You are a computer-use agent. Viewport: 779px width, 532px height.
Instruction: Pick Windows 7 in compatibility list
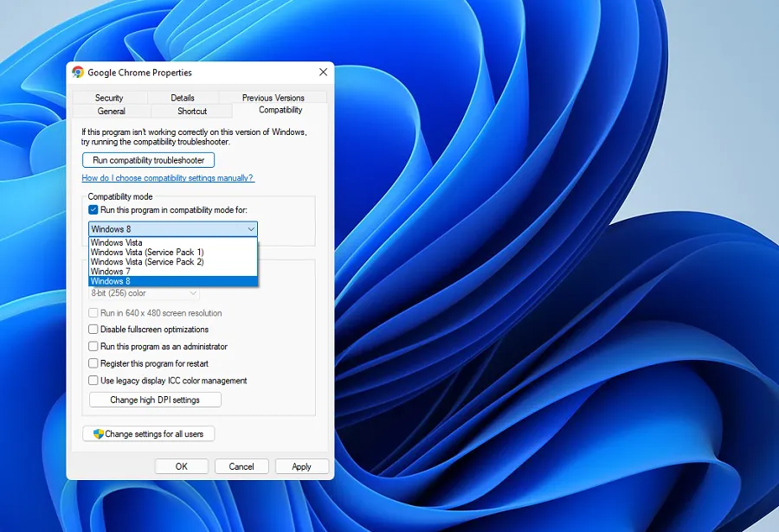coord(173,272)
